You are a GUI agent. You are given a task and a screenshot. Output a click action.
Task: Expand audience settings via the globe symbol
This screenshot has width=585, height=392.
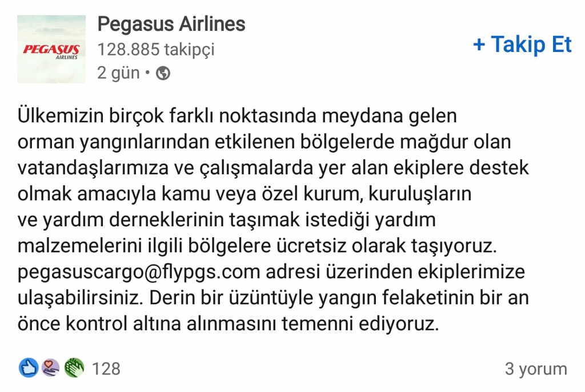(164, 73)
